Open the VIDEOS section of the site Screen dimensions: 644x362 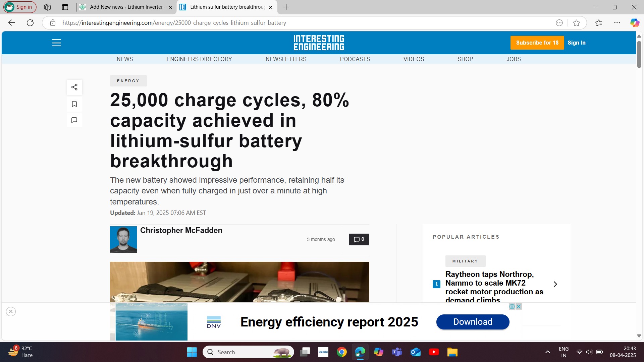[414, 59]
